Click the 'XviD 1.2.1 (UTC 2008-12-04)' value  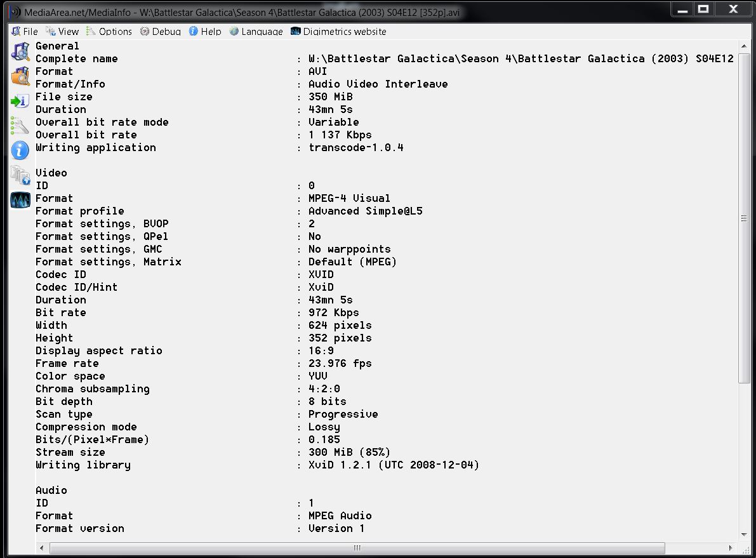tap(394, 465)
